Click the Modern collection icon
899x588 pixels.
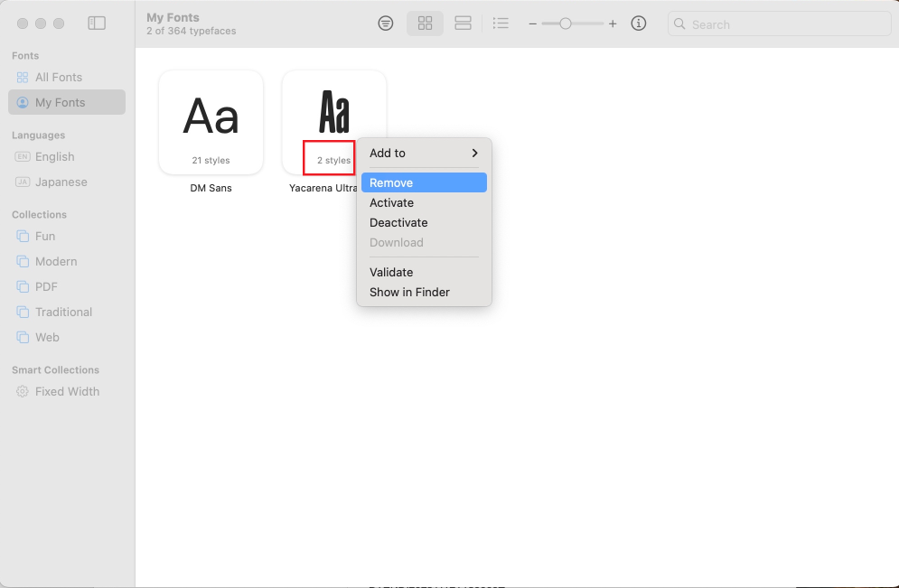(x=23, y=261)
